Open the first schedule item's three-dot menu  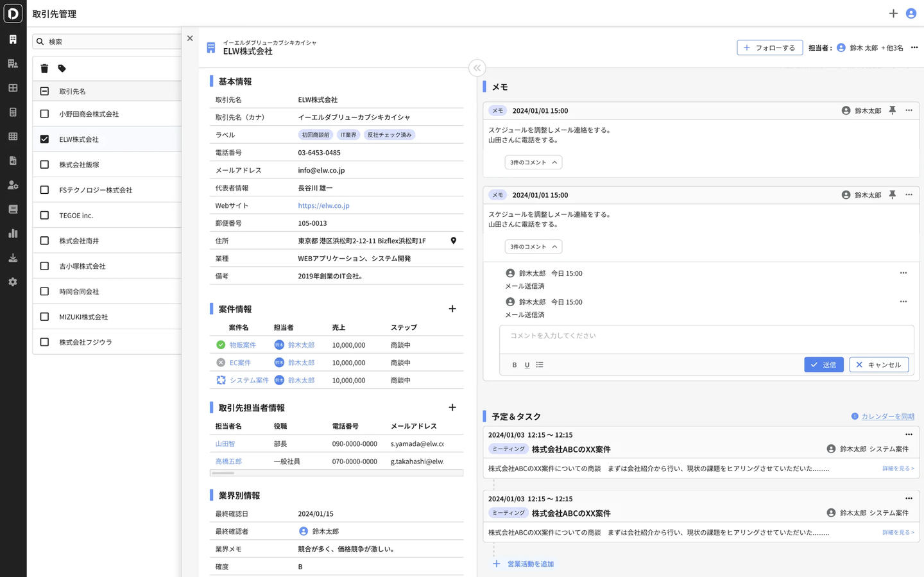click(909, 435)
